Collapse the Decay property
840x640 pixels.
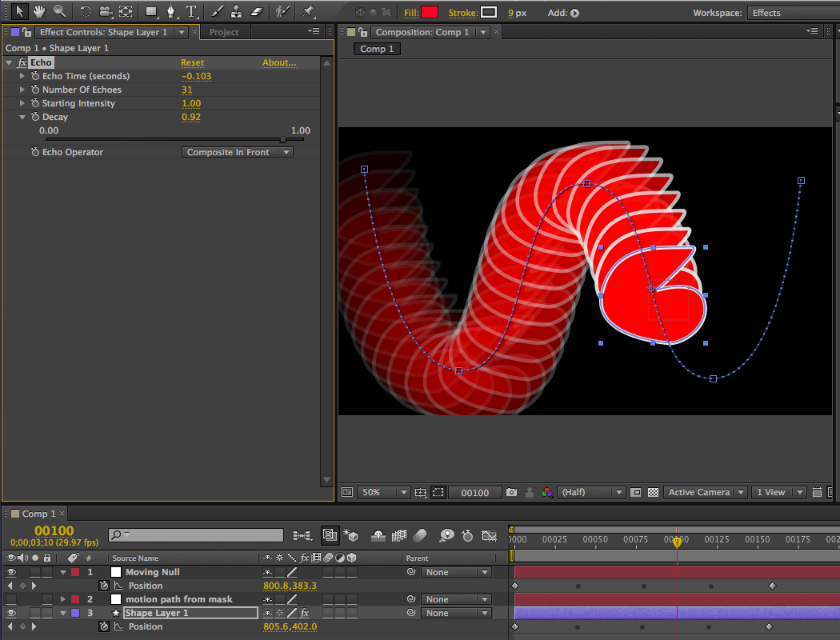pos(22,117)
